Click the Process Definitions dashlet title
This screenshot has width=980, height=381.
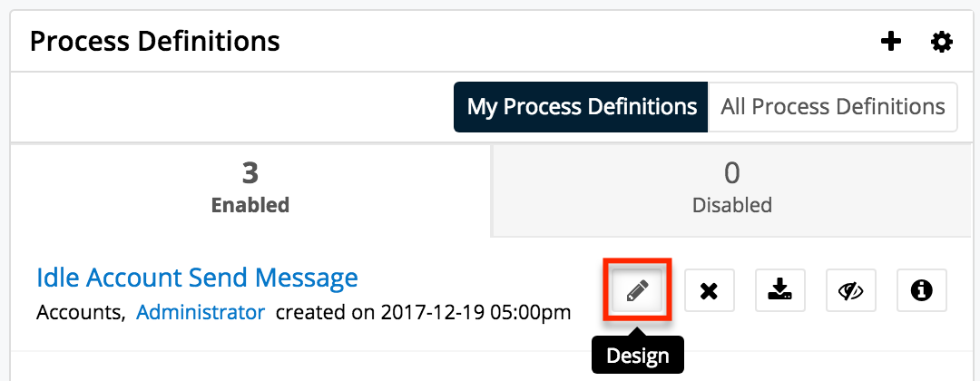[x=155, y=41]
